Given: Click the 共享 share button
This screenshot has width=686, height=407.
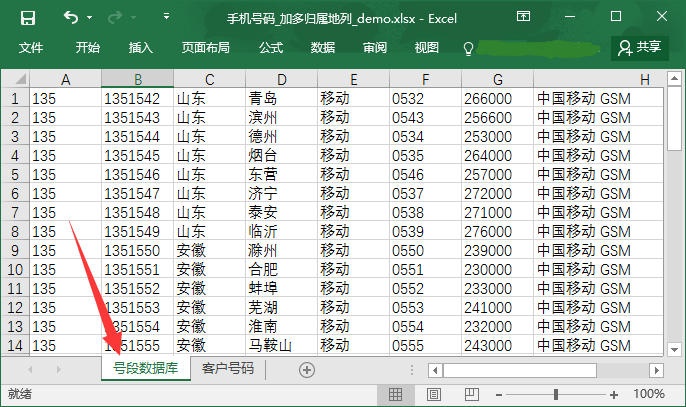Looking at the screenshot, I should [640, 48].
